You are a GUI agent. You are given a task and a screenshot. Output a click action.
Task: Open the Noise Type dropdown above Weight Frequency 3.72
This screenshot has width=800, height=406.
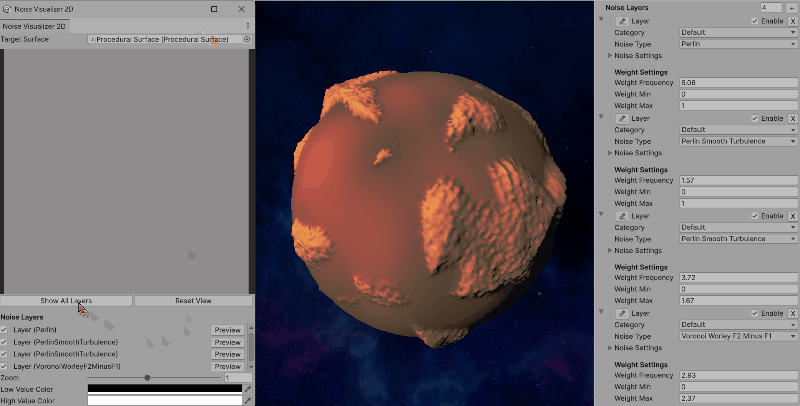[x=738, y=239]
